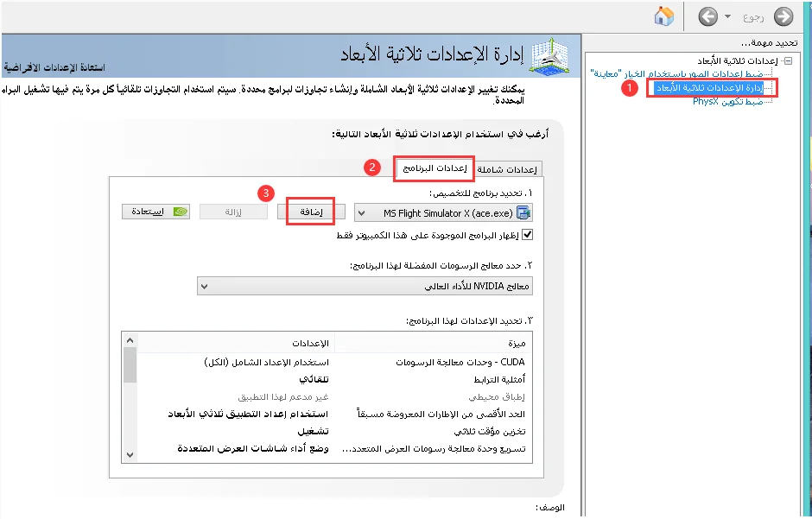
Task: Select the إطباق محيطي feature row
Action: (334, 397)
